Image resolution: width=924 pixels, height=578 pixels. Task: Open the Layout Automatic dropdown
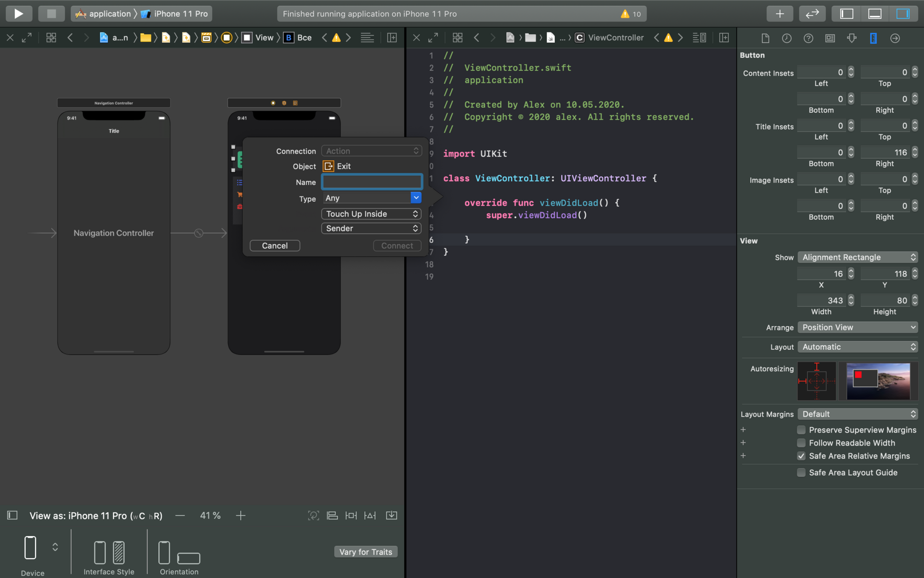point(858,347)
